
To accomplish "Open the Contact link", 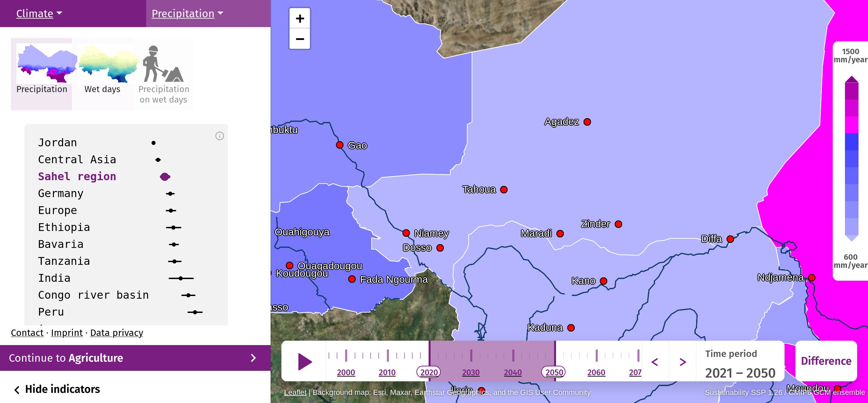I will 27,333.
